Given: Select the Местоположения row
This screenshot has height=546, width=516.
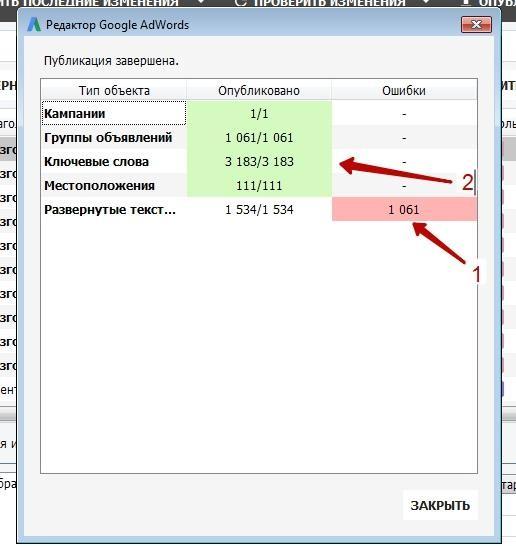Looking at the screenshot, I should (x=259, y=185).
